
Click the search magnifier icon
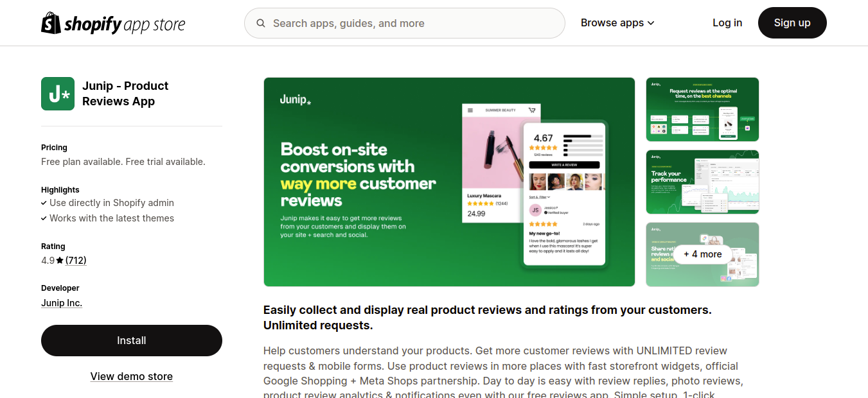[x=261, y=23]
